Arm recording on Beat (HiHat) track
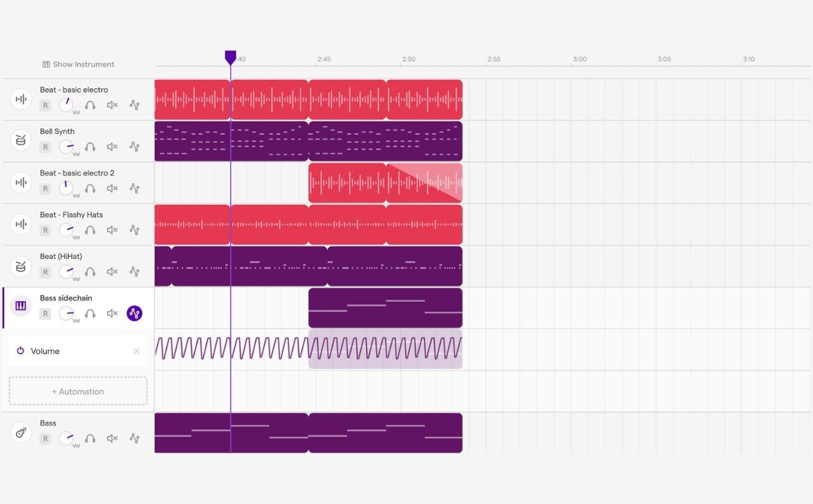Viewport: 813px width, 504px height. (x=45, y=272)
